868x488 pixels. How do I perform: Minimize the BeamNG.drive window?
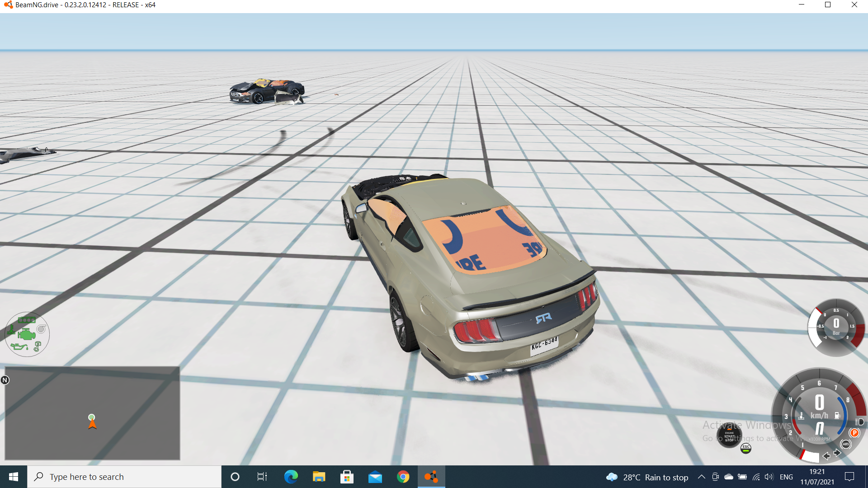click(x=802, y=5)
